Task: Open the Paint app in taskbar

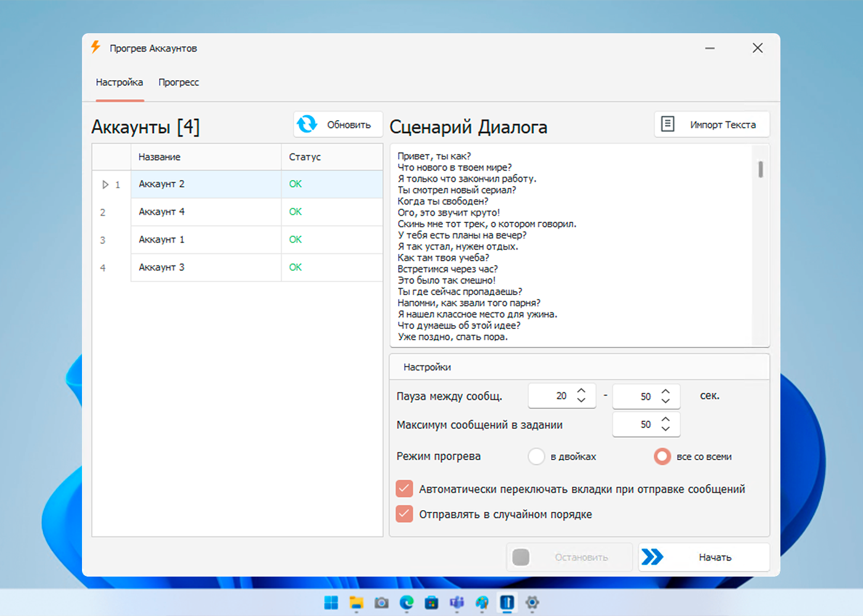Action: click(x=482, y=602)
